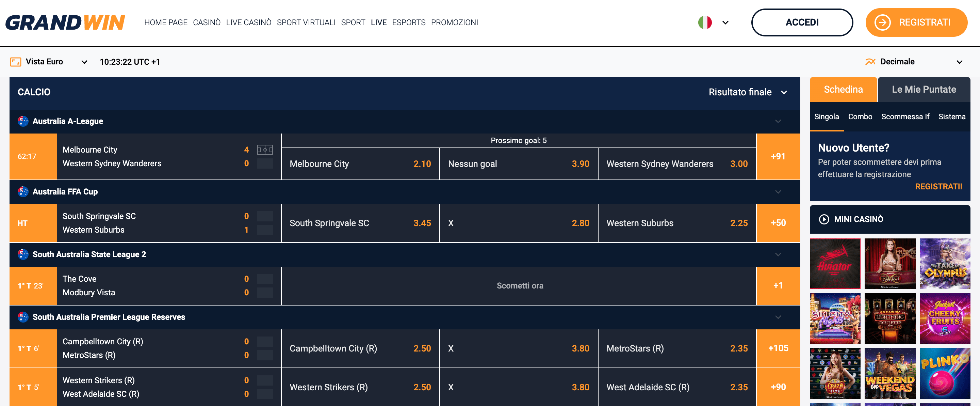This screenshot has height=406, width=980.
Task: Collapse South Australia Premier League Reserves section
Action: coord(778,317)
